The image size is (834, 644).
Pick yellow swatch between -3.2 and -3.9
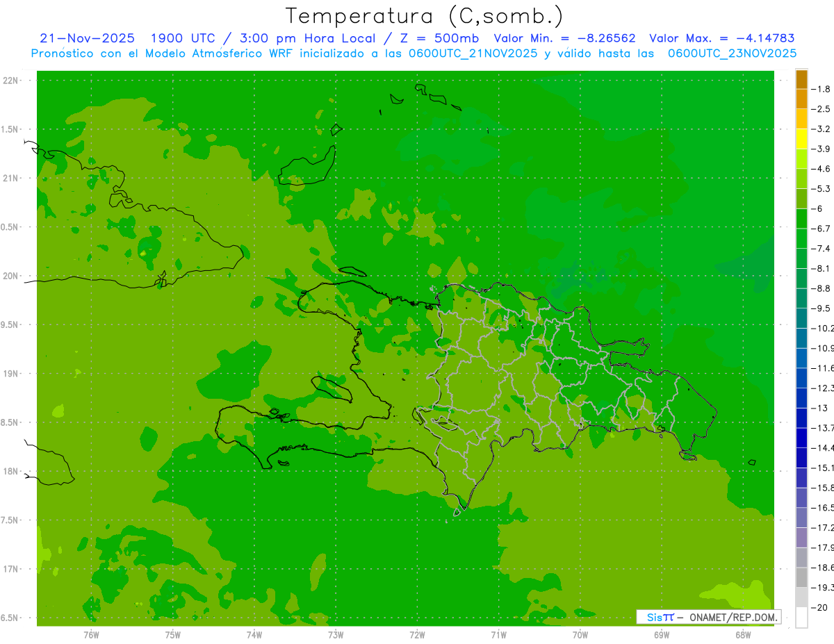801,139
